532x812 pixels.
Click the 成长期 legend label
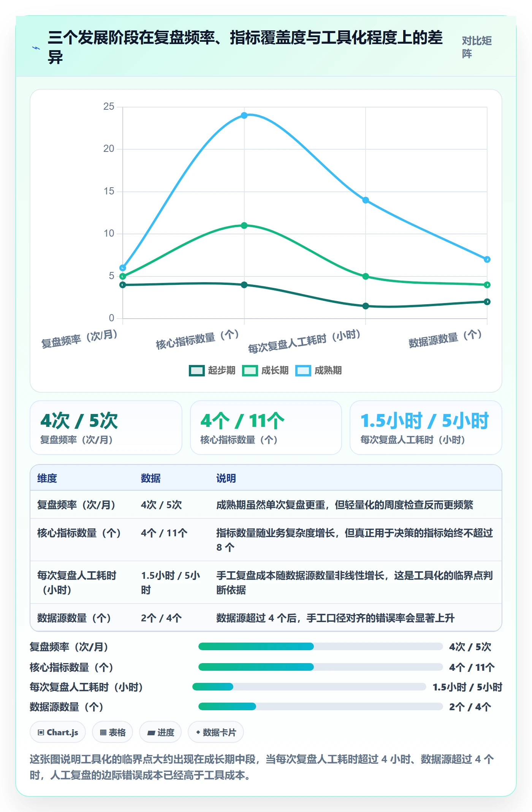pyautogui.click(x=275, y=370)
